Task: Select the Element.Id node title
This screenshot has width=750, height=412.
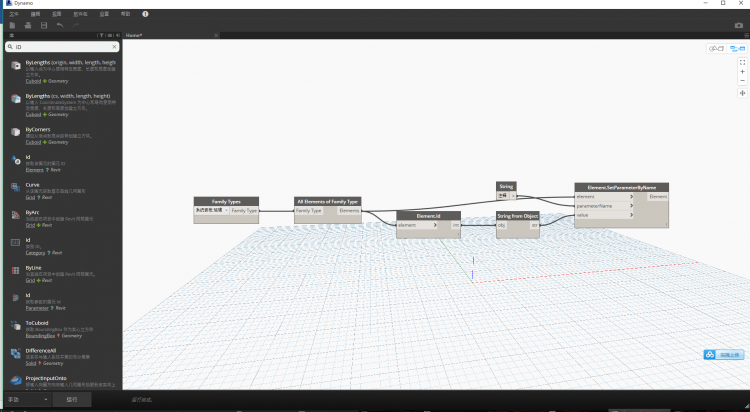Action: tap(429, 216)
